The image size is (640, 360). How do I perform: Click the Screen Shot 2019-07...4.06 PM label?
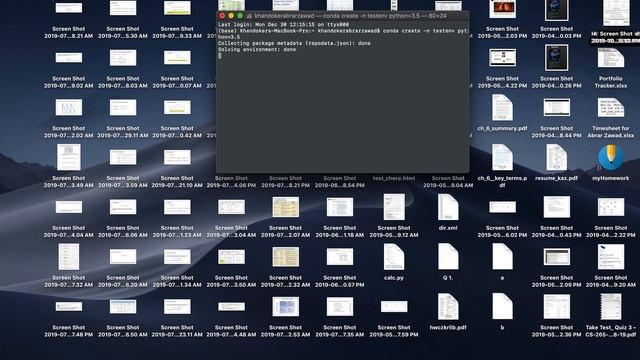(231, 182)
